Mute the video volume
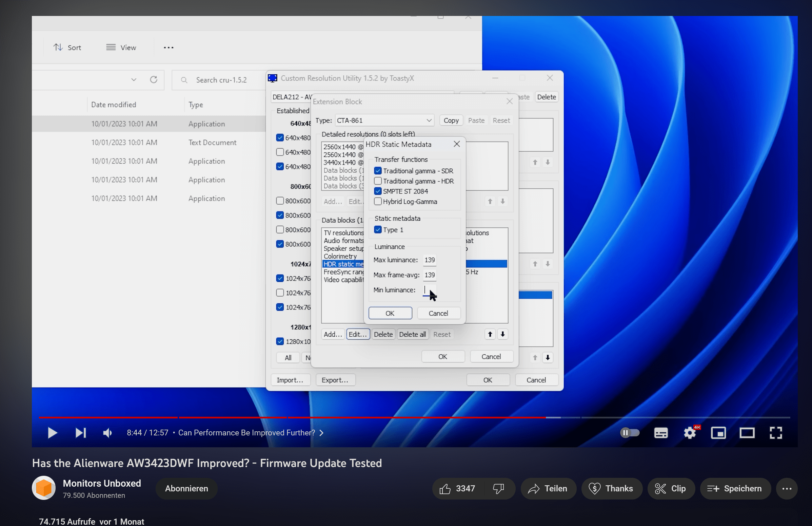The width and height of the screenshot is (812, 526). 107,433
